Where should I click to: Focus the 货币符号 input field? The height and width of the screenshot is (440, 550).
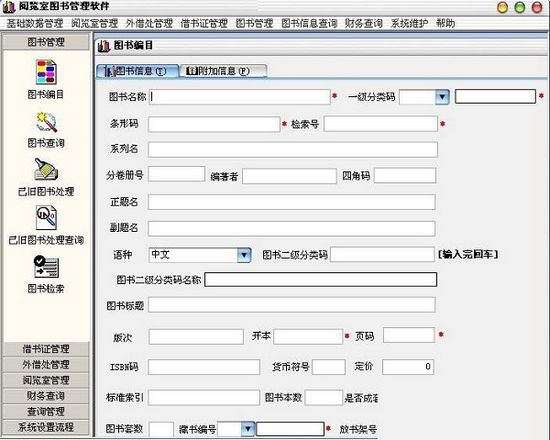(329, 367)
